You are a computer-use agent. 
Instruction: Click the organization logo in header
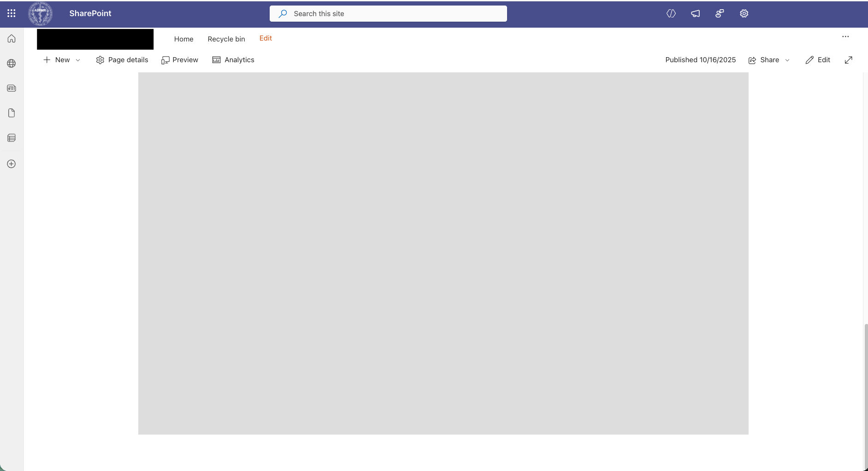[41, 13]
